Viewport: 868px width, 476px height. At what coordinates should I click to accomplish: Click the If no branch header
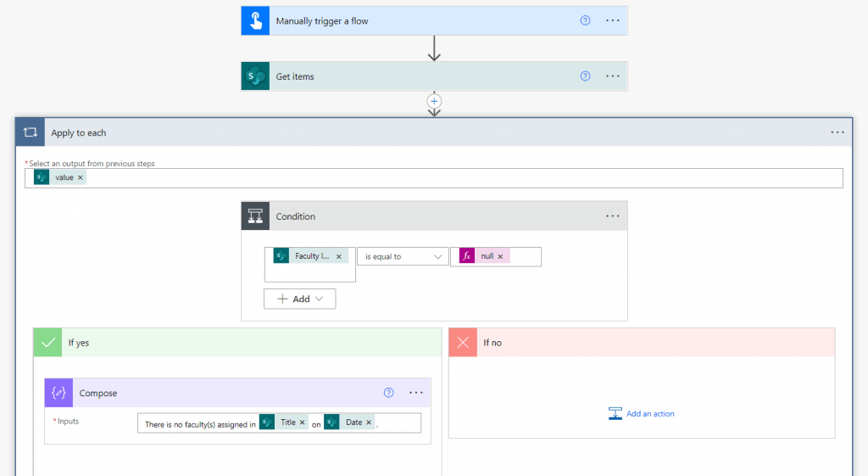642,343
